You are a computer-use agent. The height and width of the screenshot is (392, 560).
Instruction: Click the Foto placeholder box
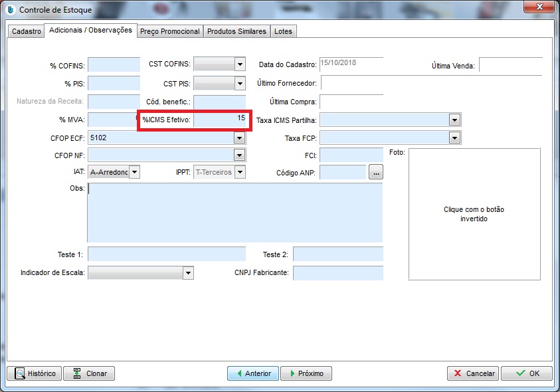click(x=474, y=214)
